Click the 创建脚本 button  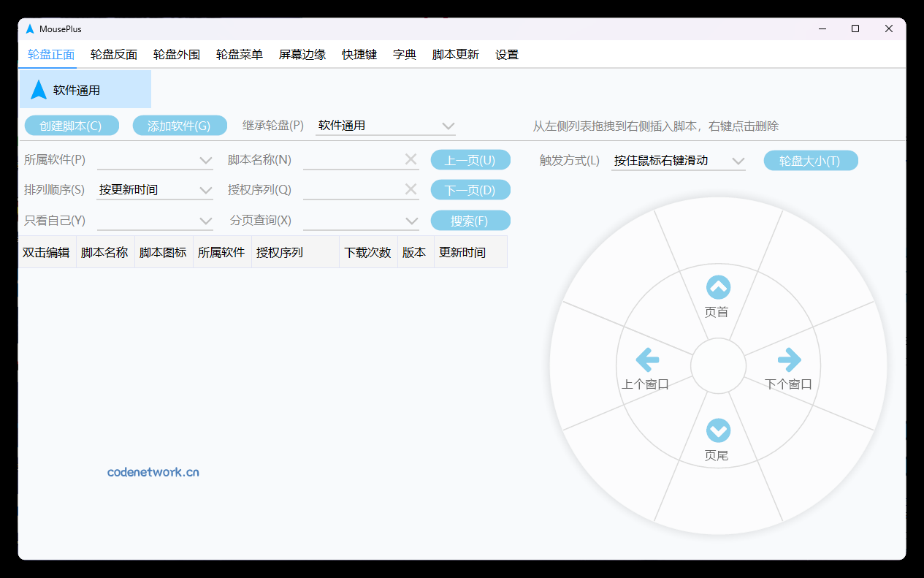click(x=72, y=125)
